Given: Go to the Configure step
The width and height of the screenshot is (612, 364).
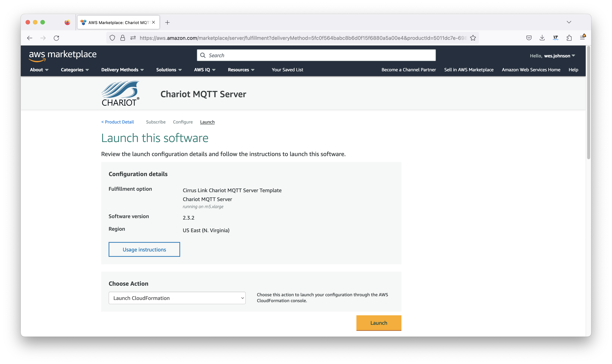Looking at the screenshot, I should click(183, 122).
